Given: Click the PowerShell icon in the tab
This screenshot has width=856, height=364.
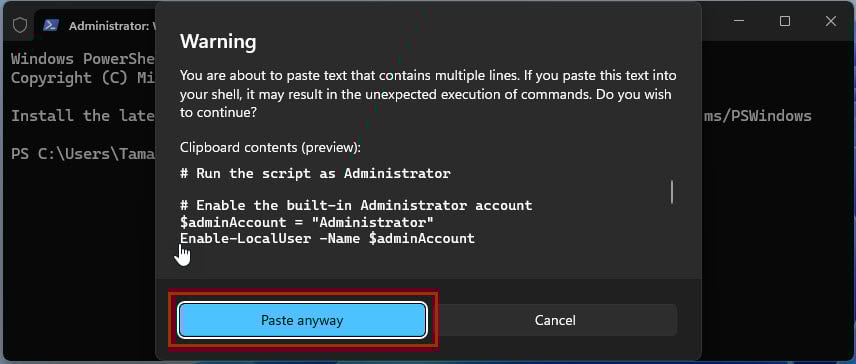Looking at the screenshot, I should click(x=51, y=25).
